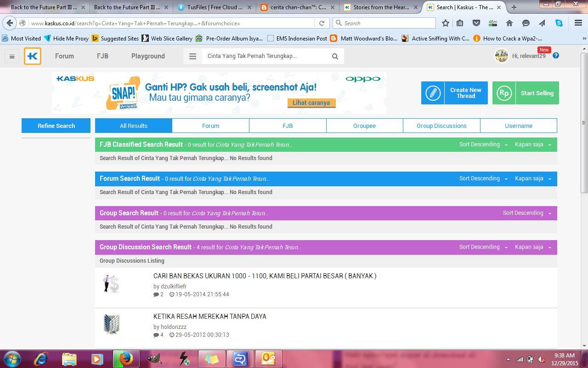Image resolution: width=588 pixels, height=368 pixels.
Task: Click the Create New Thread button
Action: pyautogui.click(x=454, y=93)
